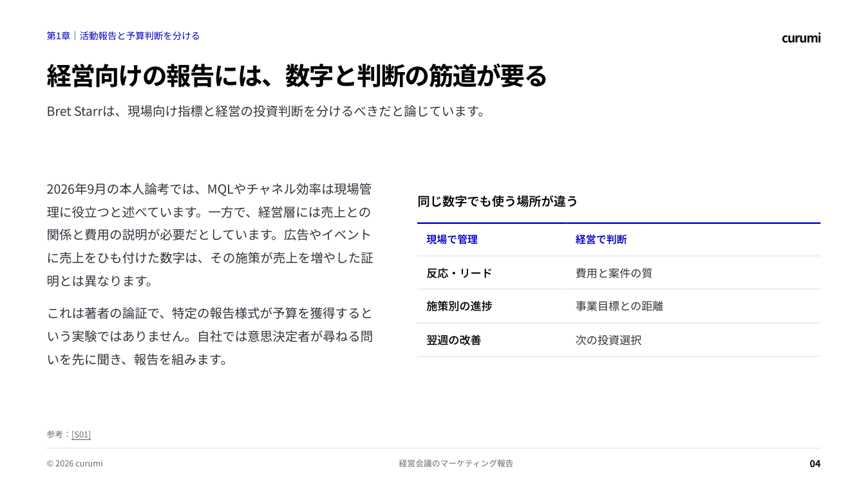This screenshot has height=487, width=868.
Task: Click the footer copyright © 2026 curumi
Action: point(75,463)
